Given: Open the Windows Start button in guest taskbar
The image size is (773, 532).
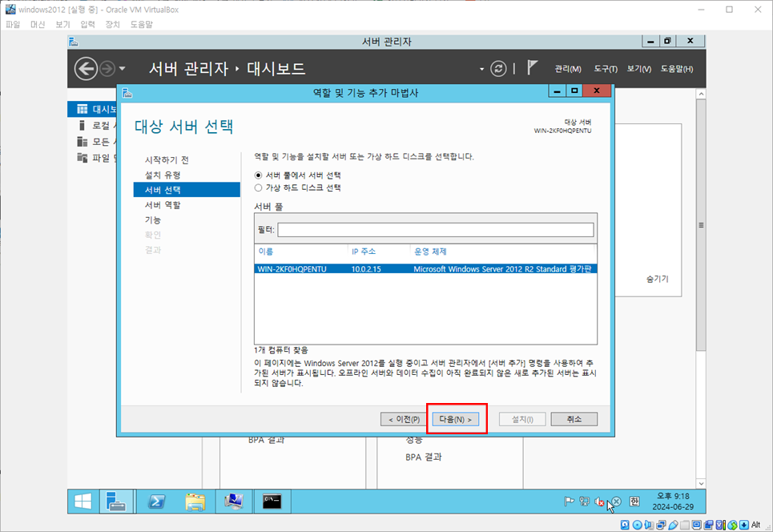Looking at the screenshot, I should pyautogui.click(x=83, y=502).
